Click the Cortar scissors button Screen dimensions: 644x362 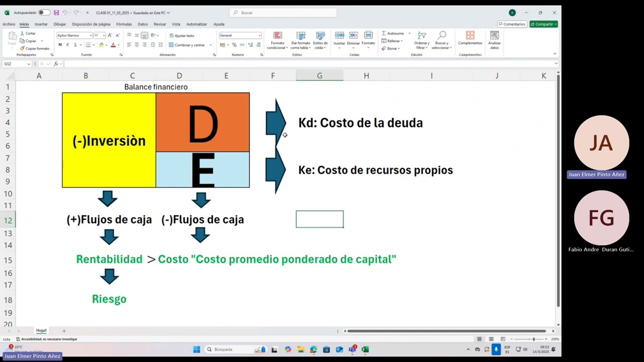28,33
